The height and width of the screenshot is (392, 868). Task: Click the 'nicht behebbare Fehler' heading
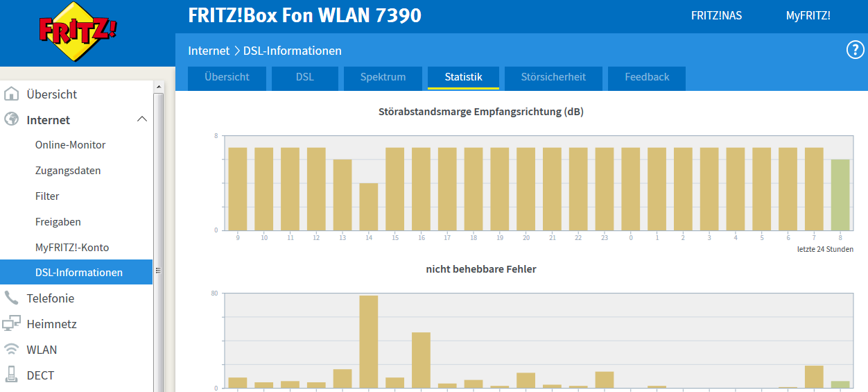point(481,269)
